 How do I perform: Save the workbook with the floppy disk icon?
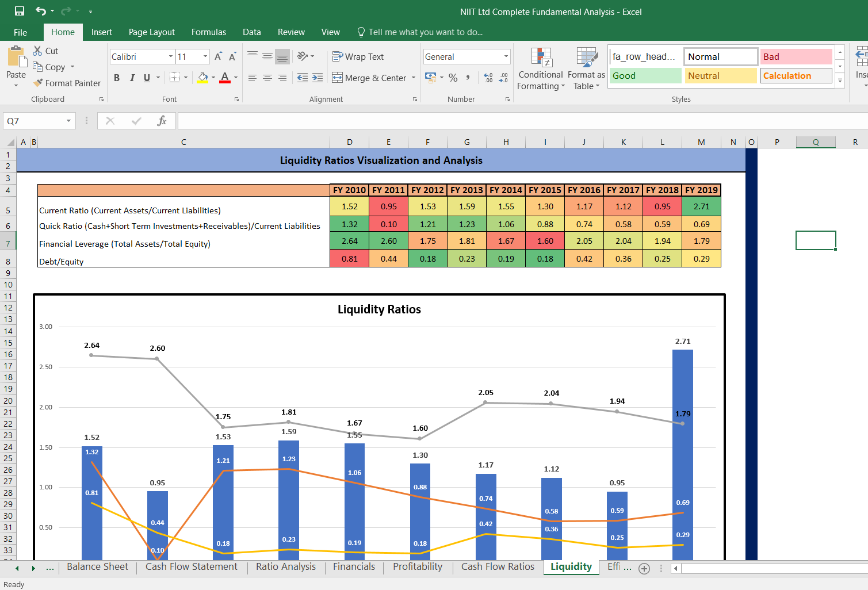click(20, 11)
